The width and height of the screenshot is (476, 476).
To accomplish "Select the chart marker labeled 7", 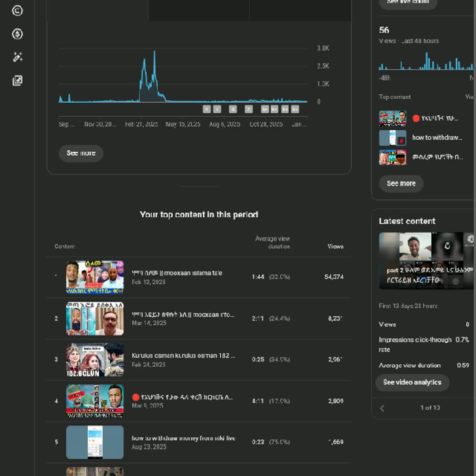I will coord(249,109).
